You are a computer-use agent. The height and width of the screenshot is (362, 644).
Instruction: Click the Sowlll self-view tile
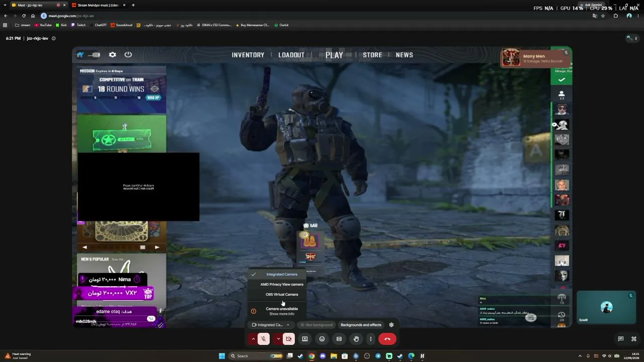[606, 307]
